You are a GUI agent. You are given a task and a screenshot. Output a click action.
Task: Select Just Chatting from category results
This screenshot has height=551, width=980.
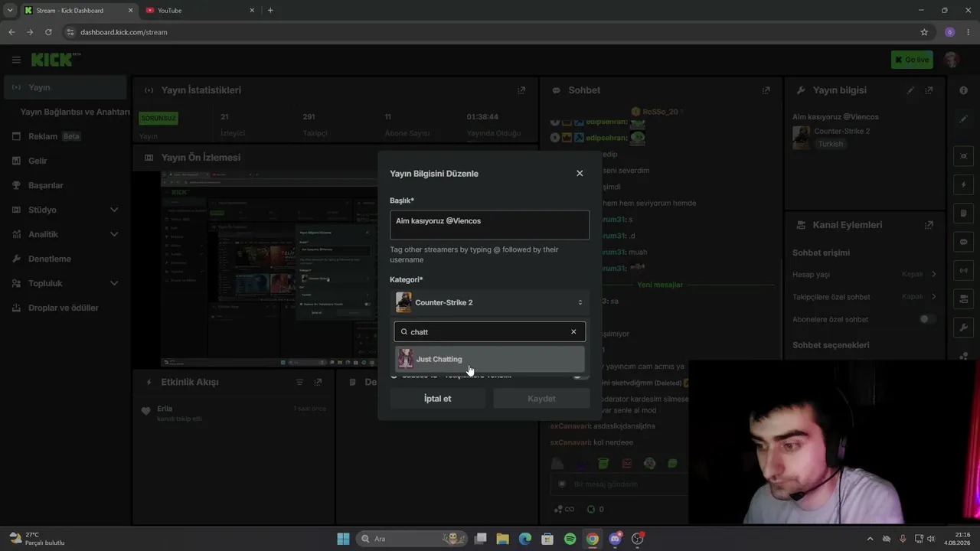[490, 359]
